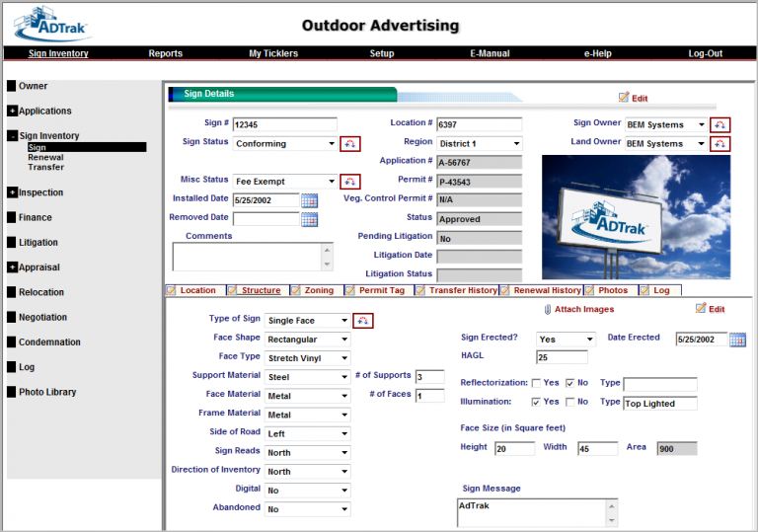The width and height of the screenshot is (758, 532).
Task: Switch to Transfer History tab
Action: click(463, 290)
